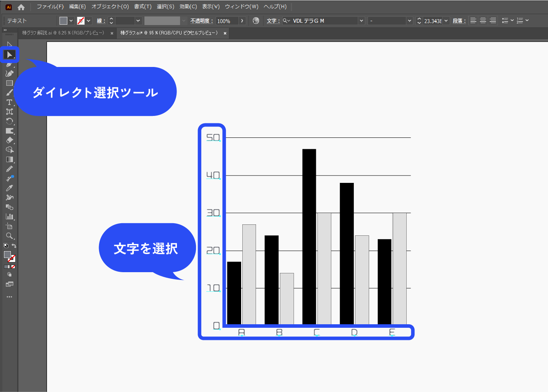548x392 pixels.
Task: Open the font size dropdown
Action: tap(446, 21)
